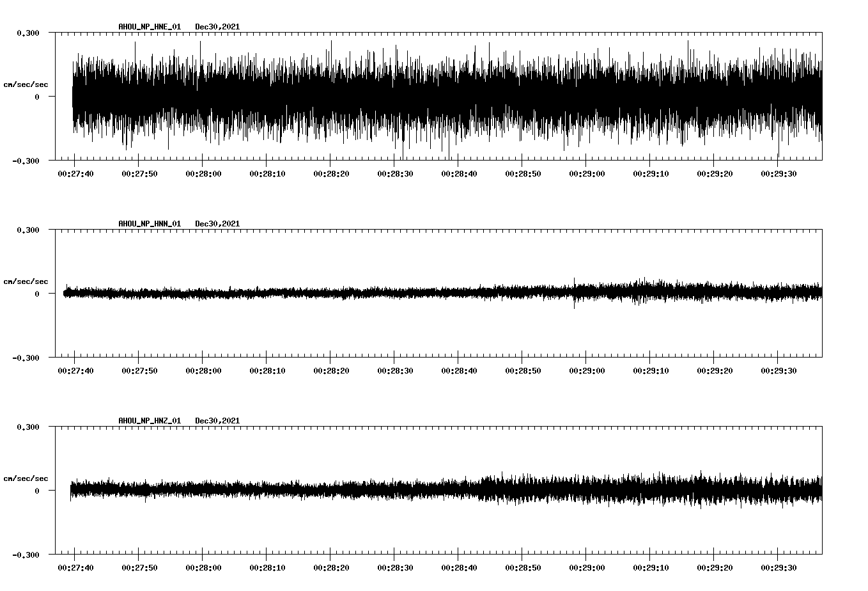Click the 0.300 axis label on HNN plot
Image resolution: width=868 pixels, height=591 pixels.
pyautogui.click(x=28, y=230)
